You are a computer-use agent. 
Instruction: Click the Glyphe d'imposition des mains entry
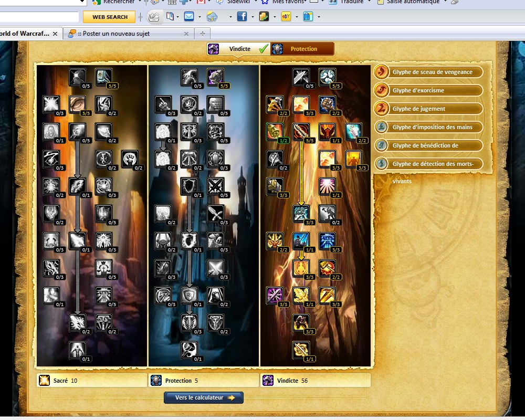coord(428,127)
